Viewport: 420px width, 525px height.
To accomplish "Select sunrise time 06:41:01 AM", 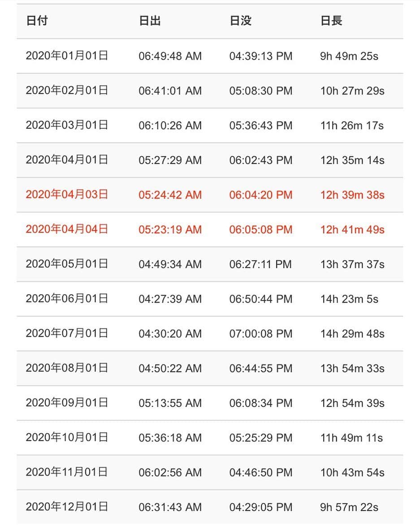I will click(x=170, y=91).
